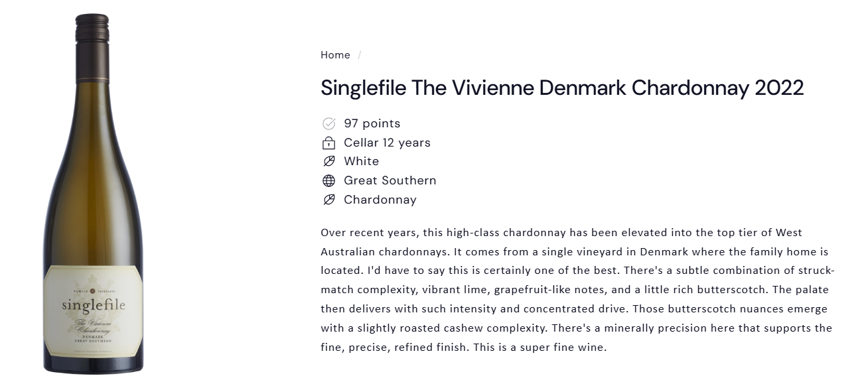Image resolution: width=868 pixels, height=388 pixels.
Task: Click the singlefile logo on bottle label
Action: (94, 306)
